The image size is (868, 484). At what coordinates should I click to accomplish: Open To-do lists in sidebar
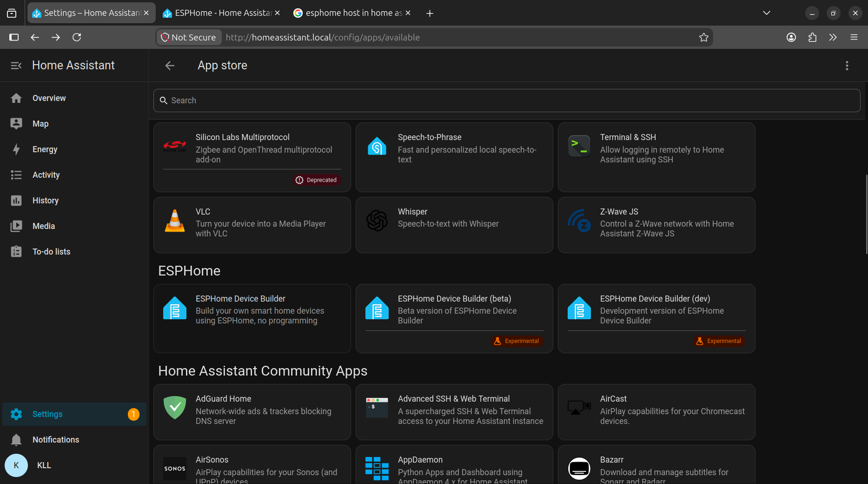coord(74,252)
